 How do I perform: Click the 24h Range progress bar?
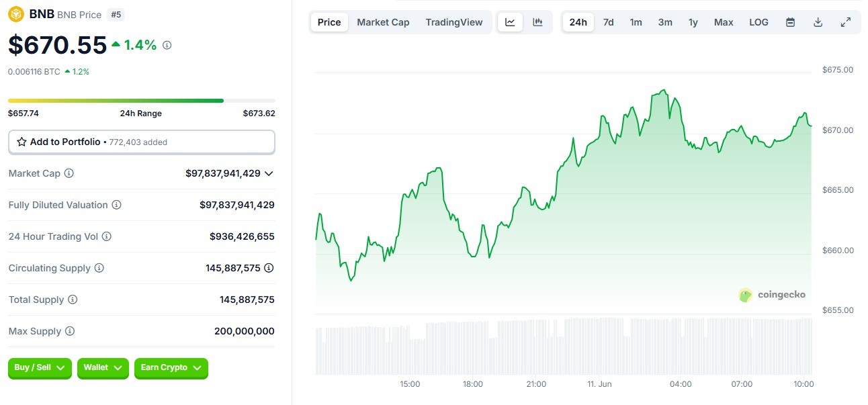(142, 101)
